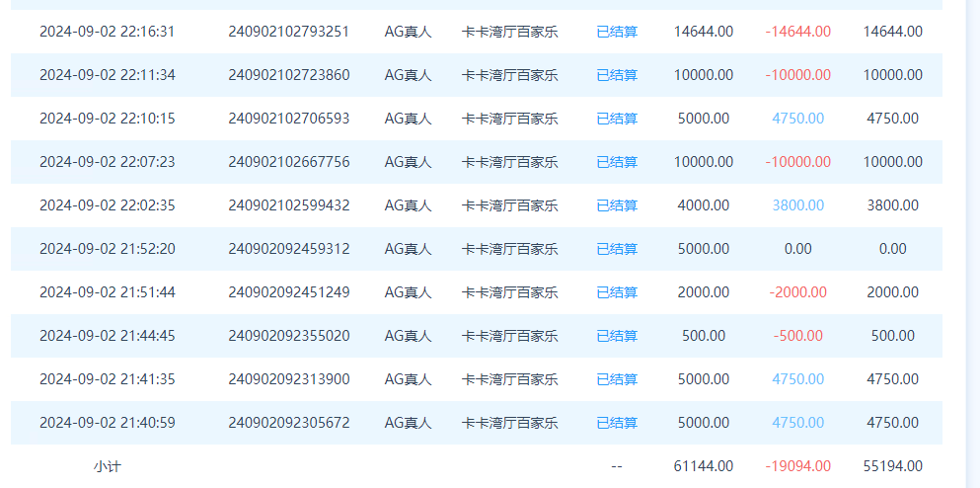Viewport: 980px width, 488px height.
Task: Click -10000.00 in the 22:11:34 row
Action: pos(798,75)
